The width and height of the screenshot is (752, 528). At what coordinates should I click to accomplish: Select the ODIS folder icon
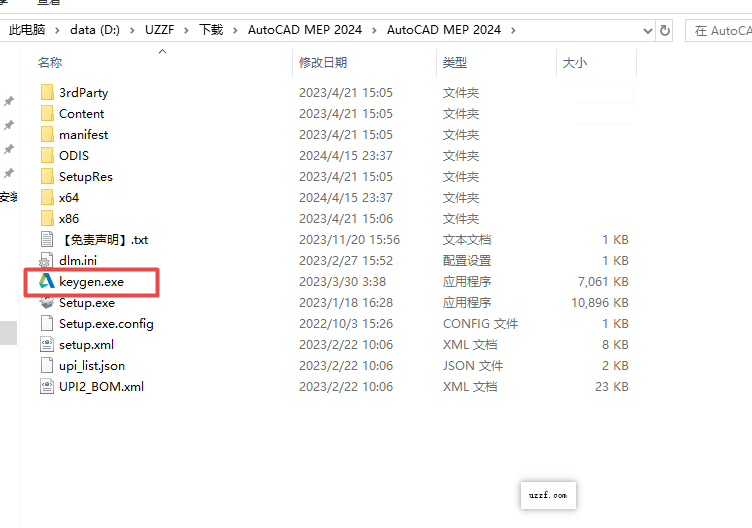click(x=47, y=155)
